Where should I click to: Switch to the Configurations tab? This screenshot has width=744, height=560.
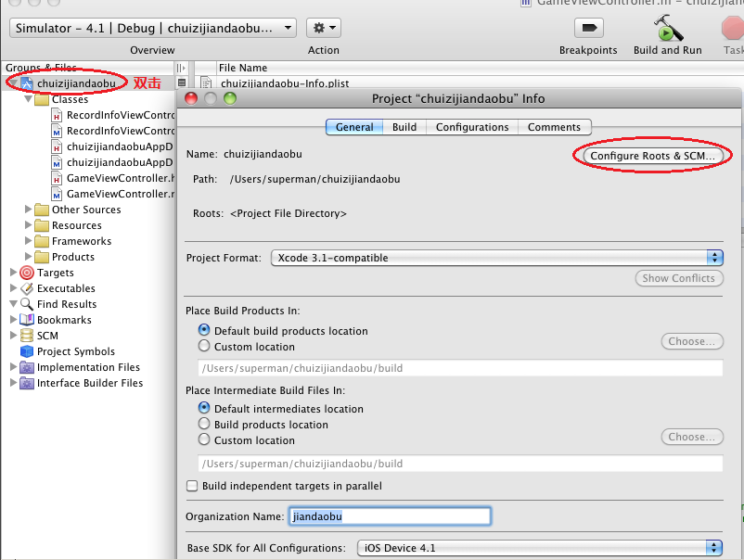point(472,127)
